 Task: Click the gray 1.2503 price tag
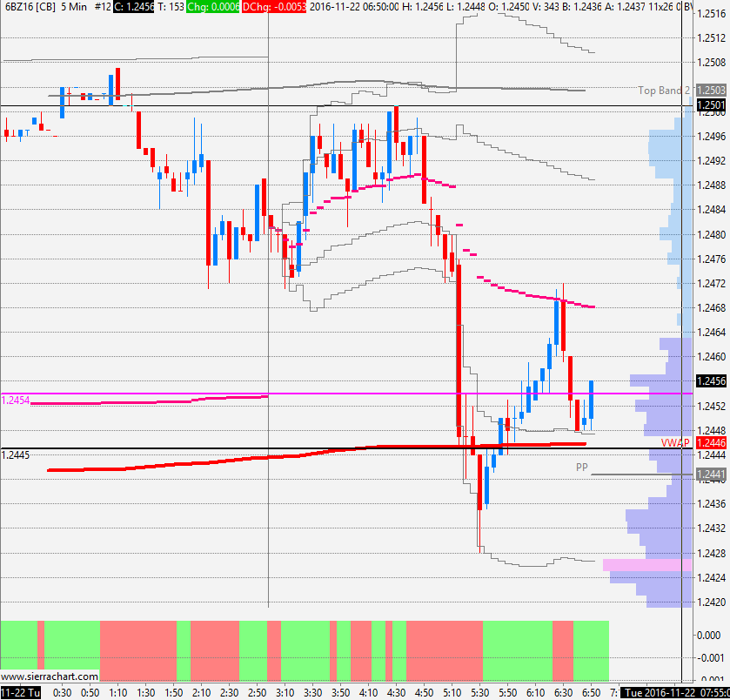[x=711, y=90]
